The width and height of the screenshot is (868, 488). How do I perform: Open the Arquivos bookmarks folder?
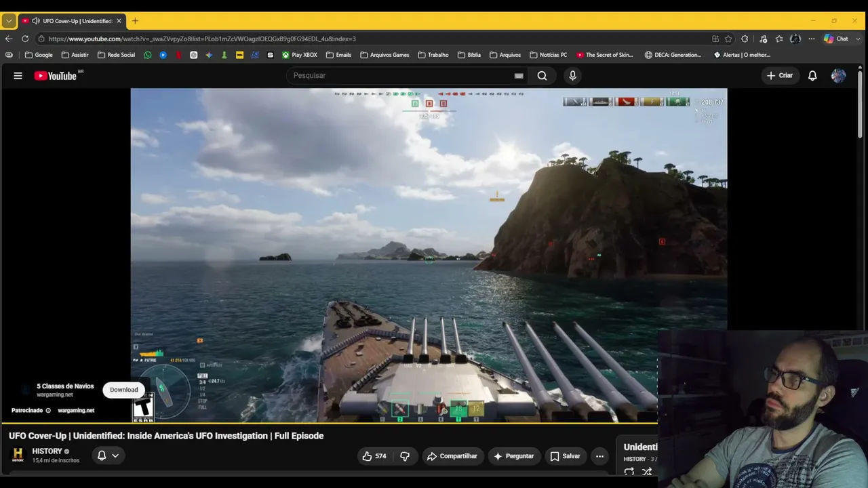coord(505,55)
